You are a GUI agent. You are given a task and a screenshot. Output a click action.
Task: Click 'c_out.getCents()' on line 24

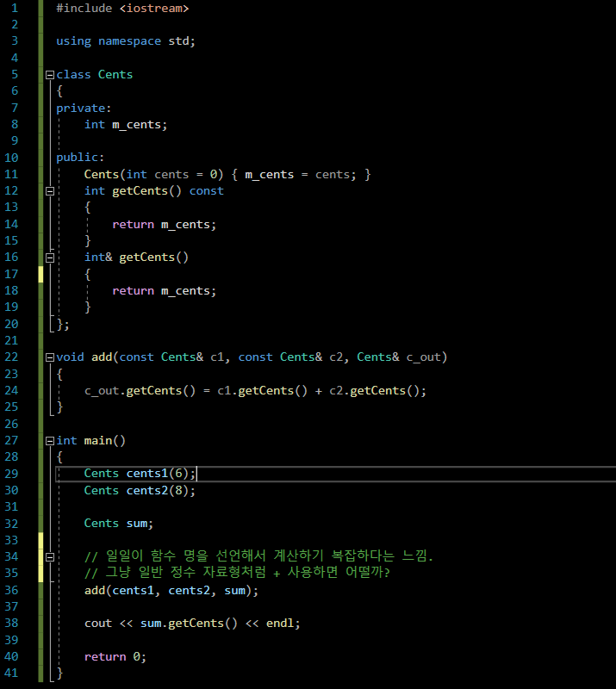[x=140, y=391]
